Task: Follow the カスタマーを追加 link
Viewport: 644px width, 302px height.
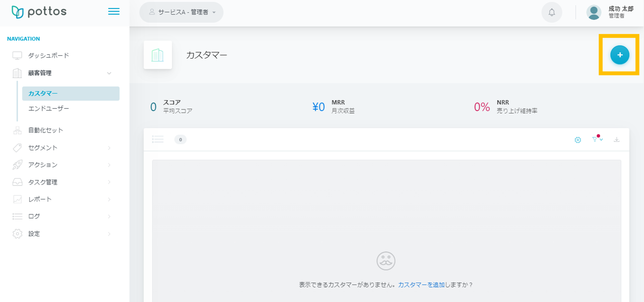Action: point(421,285)
